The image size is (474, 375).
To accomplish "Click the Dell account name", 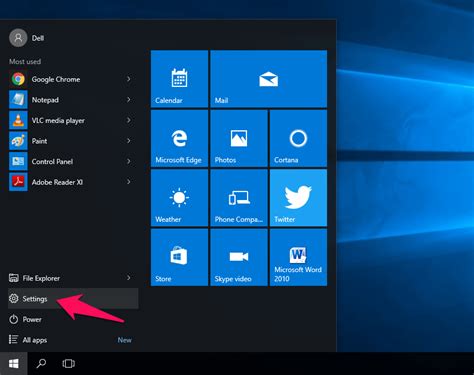I will (38, 38).
